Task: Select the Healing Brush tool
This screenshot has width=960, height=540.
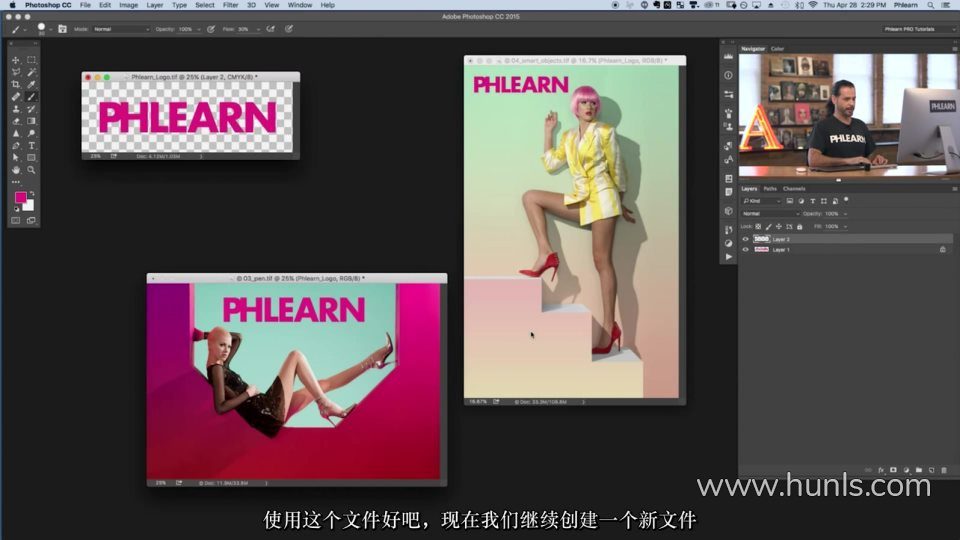Action: [x=16, y=97]
